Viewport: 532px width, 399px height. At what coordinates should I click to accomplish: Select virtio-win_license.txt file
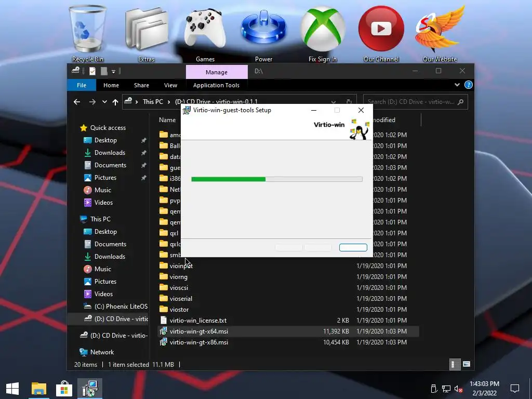[198, 320]
